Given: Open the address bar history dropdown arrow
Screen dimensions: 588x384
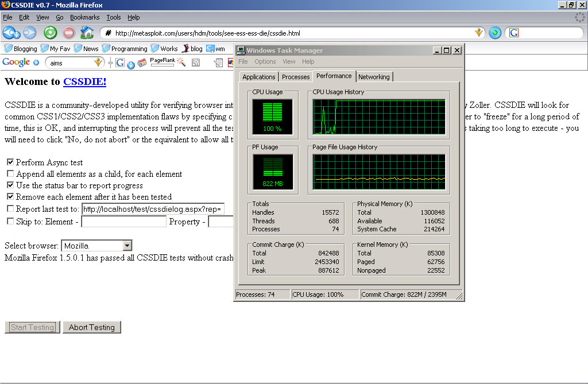Looking at the screenshot, I should pyautogui.click(x=479, y=33).
